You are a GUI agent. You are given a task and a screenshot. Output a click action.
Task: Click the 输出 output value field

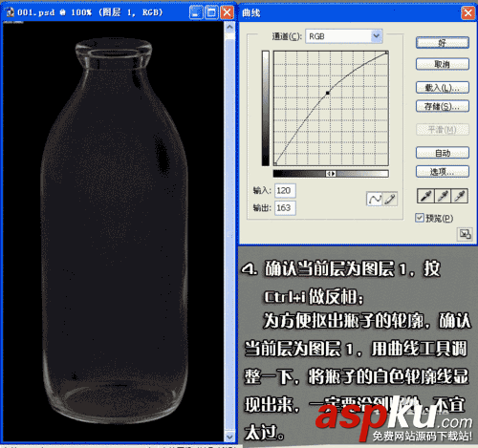click(x=285, y=208)
